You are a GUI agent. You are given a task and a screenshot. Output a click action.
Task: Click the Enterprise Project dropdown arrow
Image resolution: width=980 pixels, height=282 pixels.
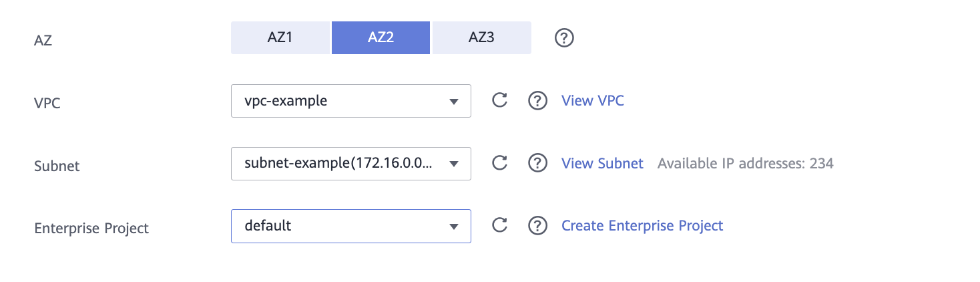tap(454, 227)
